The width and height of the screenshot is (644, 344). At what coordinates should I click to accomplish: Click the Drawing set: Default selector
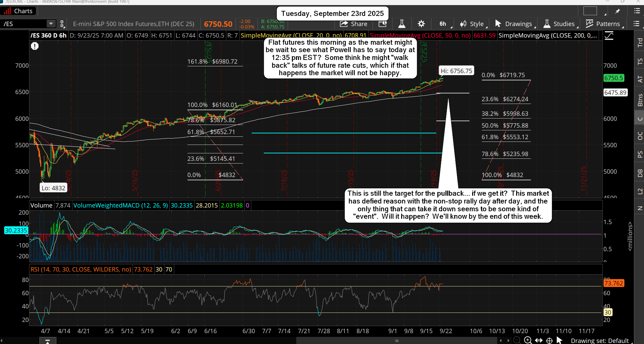599,341
